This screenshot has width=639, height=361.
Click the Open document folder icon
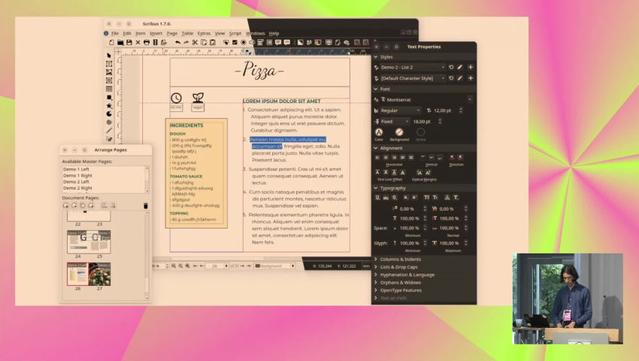tap(120, 42)
